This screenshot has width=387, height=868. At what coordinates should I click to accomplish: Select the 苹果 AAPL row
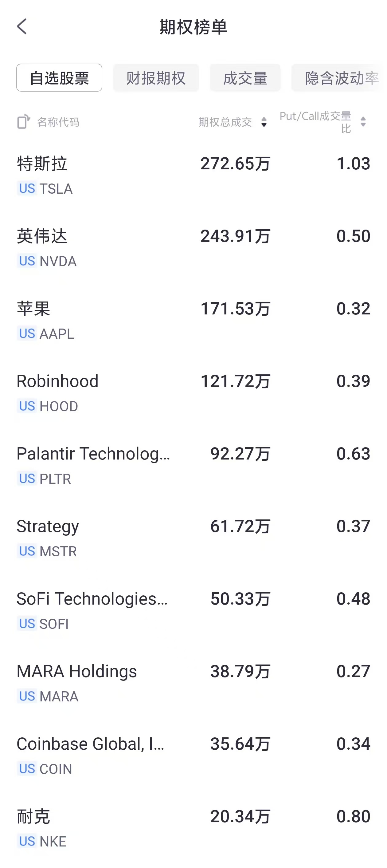coord(193,321)
